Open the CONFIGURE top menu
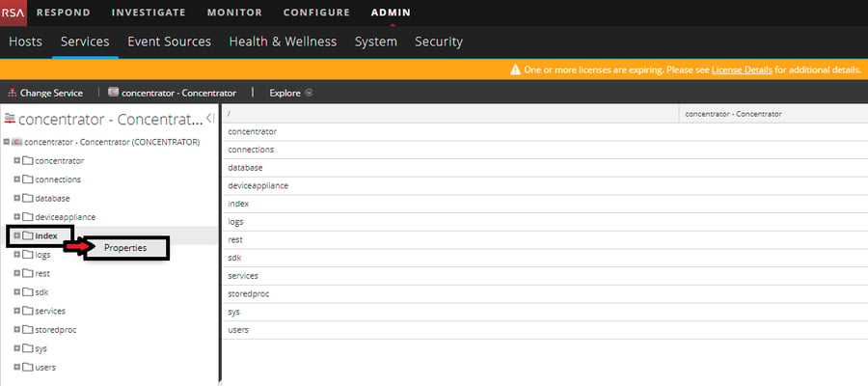 click(x=316, y=13)
